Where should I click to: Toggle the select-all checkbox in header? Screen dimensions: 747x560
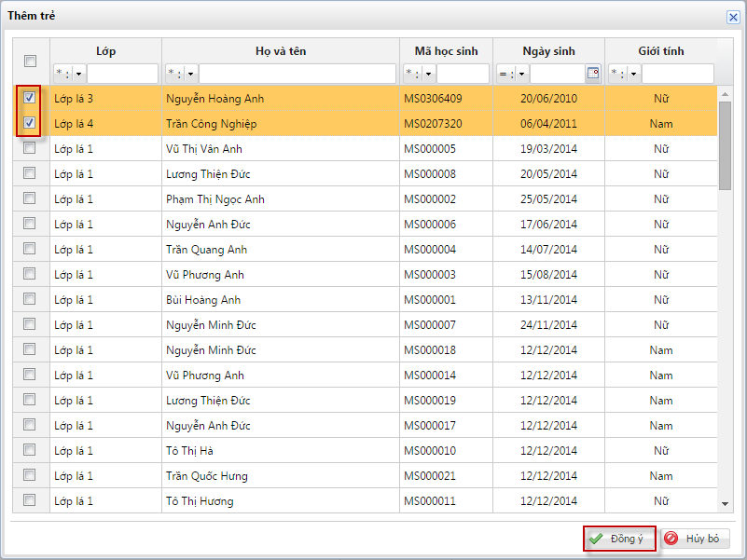[30, 61]
